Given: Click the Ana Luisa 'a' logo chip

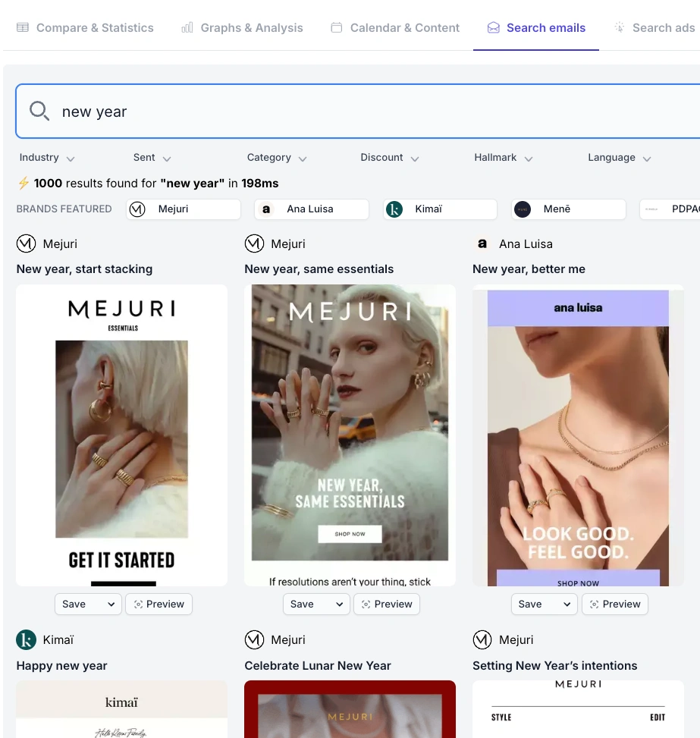Looking at the screenshot, I should [266, 209].
